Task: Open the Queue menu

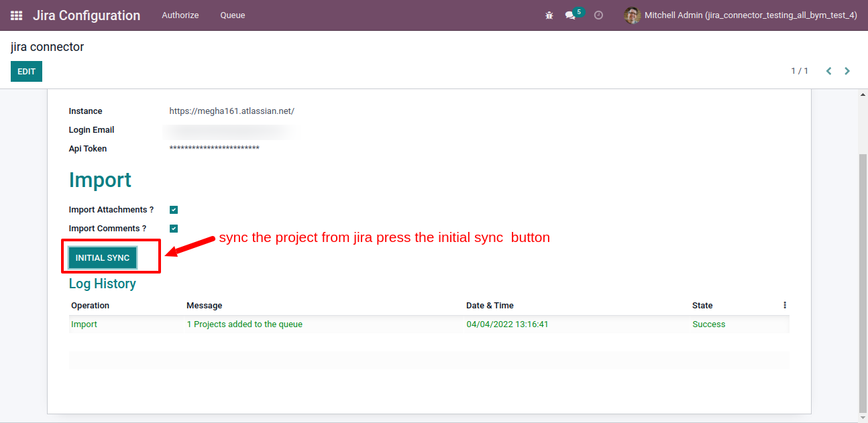Action: coord(233,15)
